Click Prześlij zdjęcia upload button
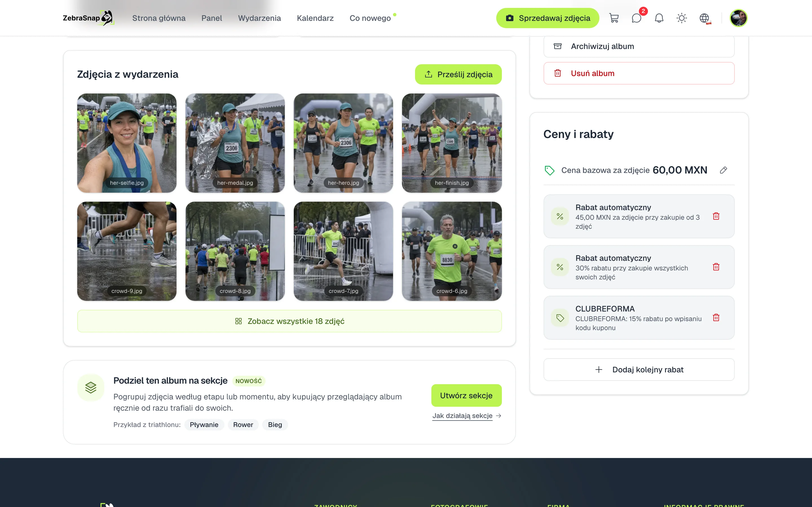Image resolution: width=812 pixels, height=507 pixels. 458,74
